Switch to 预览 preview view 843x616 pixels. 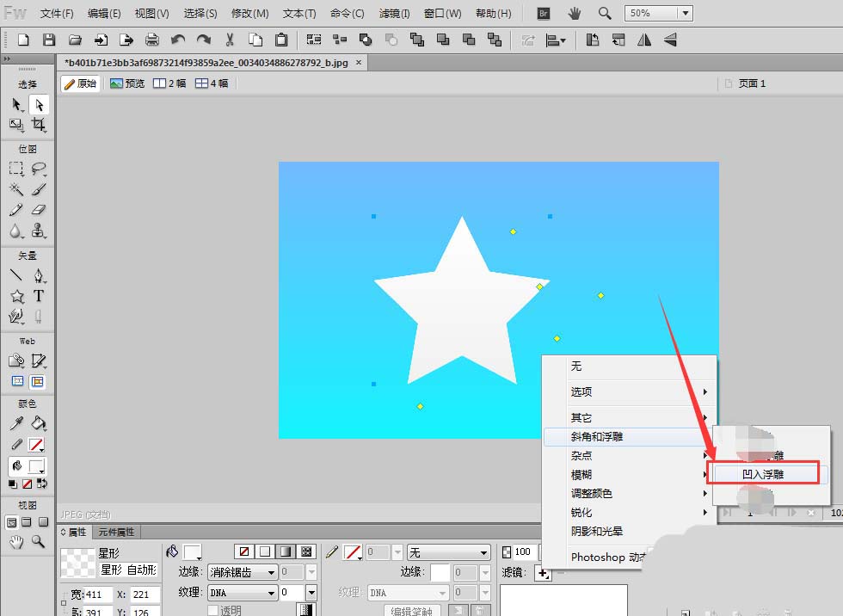pyautogui.click(x=127, y=83)
